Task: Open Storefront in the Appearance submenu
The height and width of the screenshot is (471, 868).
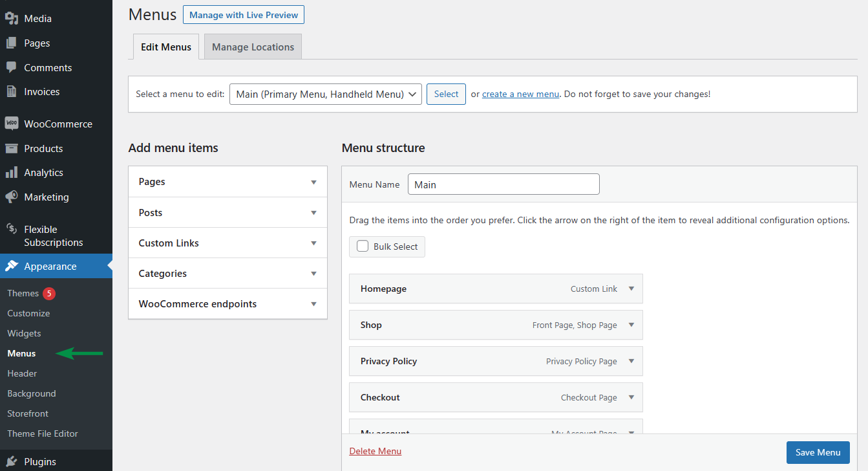Action: point(28,413)
